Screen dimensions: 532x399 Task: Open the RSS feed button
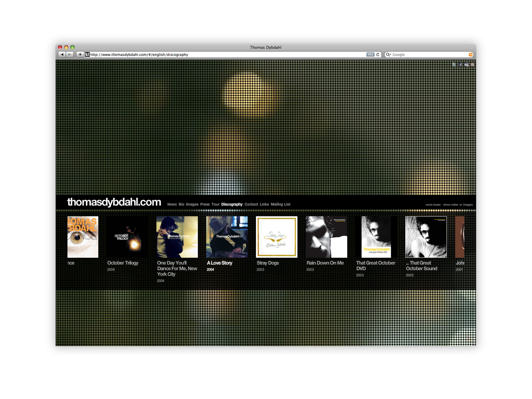click(x=370, y=55)
